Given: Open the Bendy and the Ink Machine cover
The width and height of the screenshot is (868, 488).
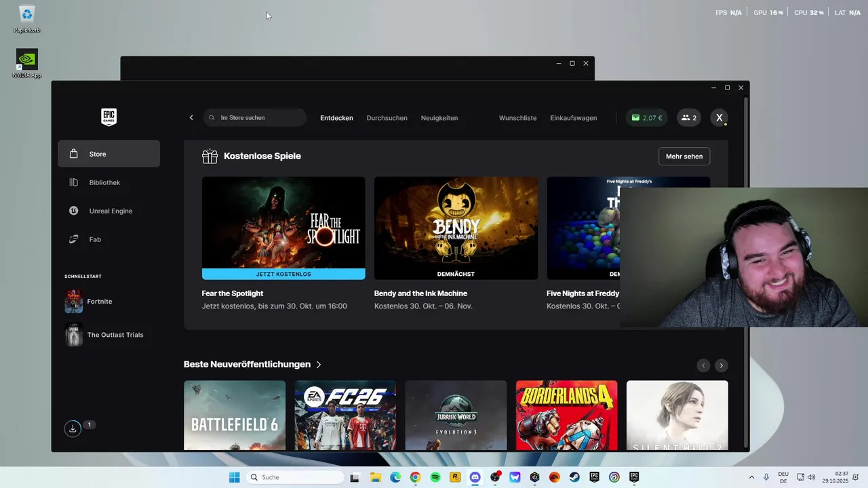Looking at the screenshot, I should 456,228.
